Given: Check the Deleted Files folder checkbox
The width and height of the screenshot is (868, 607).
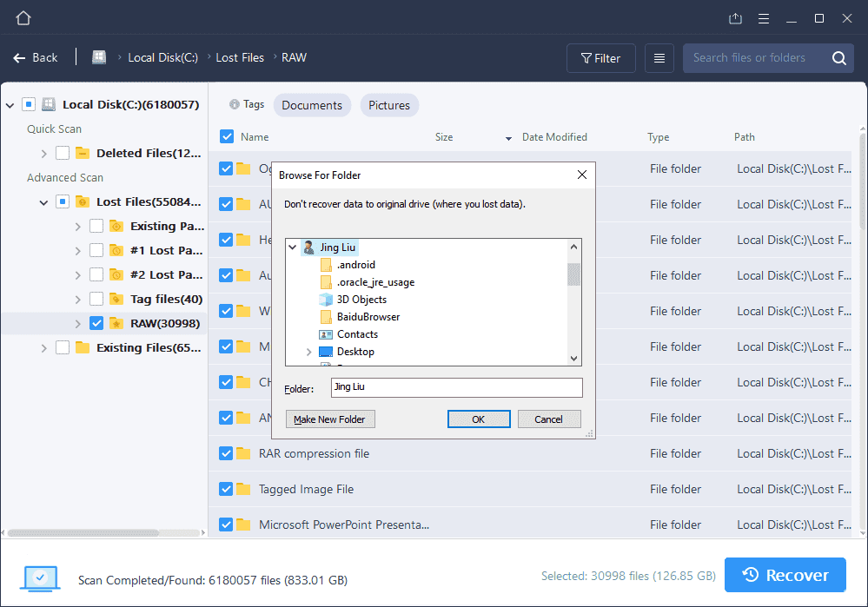Looking at the screenshot, I should (x=61, y=153).
